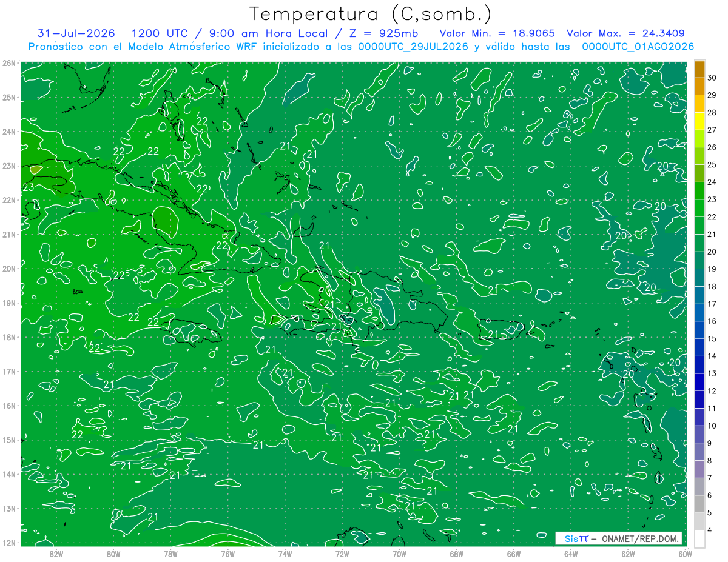Image resolution: width=728 pixels, height=562 pixels.
Task: Click the longitude axis label '62W'
Action: pyautogui.click(x=628, y=554)
